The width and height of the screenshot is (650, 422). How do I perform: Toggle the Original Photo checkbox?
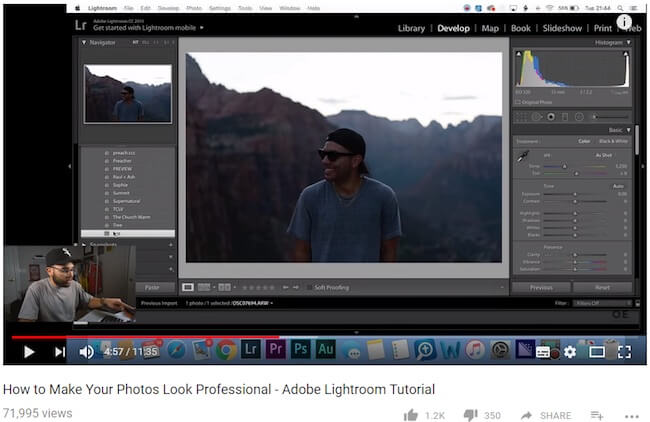(518, 102)
